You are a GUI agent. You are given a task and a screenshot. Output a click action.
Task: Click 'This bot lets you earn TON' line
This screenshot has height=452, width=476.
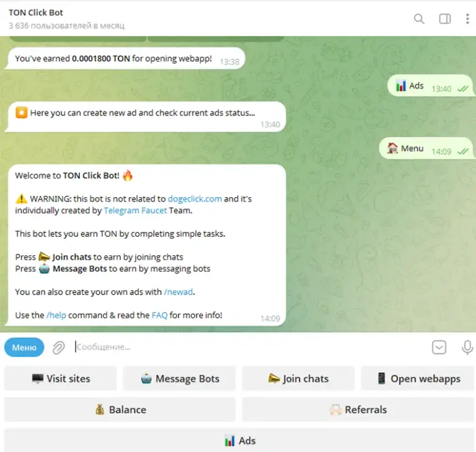tap(120, 234)
